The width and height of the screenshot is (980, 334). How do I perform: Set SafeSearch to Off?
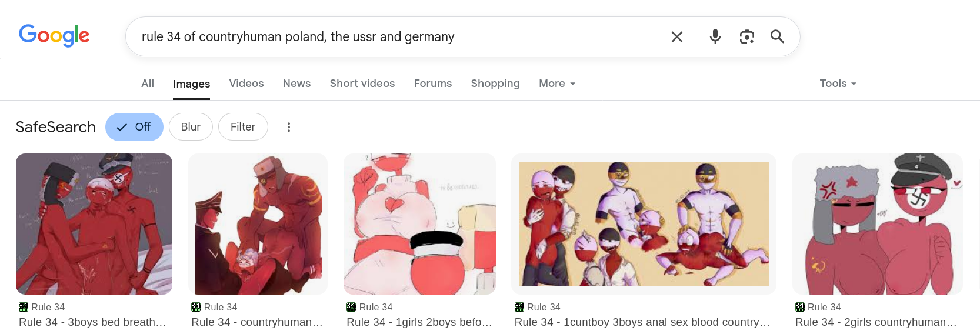pos(134,127)
